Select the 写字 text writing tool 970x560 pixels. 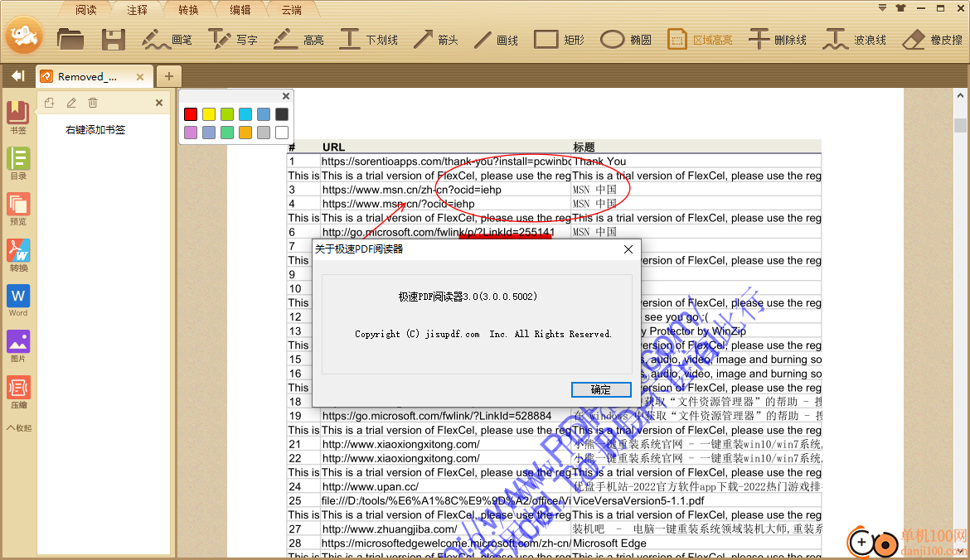tap(233, 40)
